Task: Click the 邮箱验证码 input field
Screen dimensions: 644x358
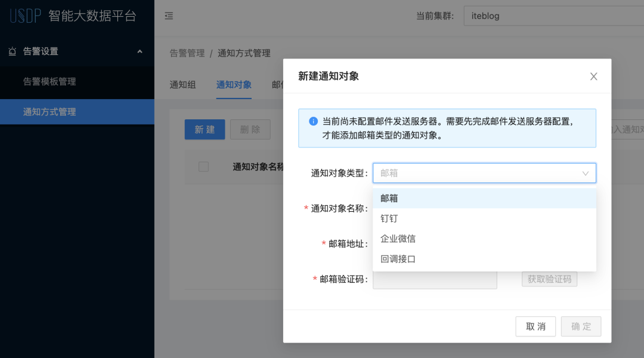Action: (435, 279)
